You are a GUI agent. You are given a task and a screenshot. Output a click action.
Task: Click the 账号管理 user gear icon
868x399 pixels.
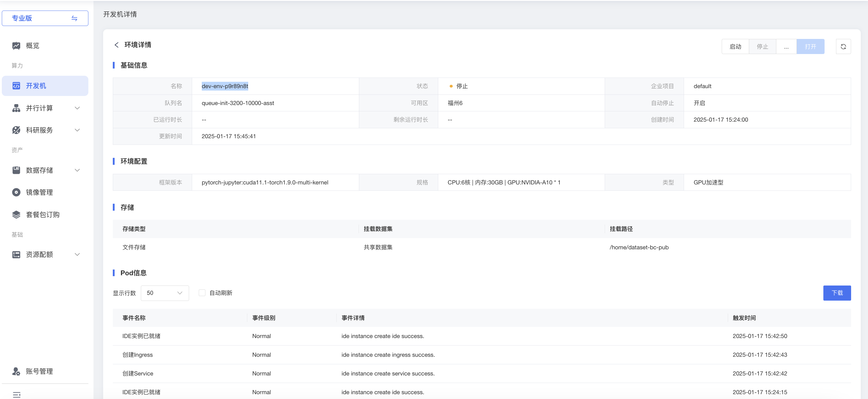pos(16,371)
